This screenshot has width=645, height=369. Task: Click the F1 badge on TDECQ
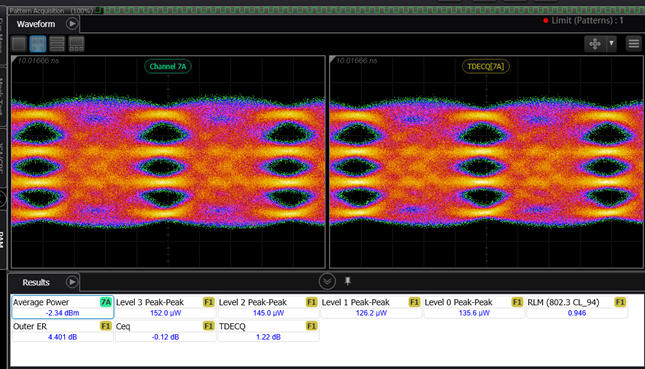[311, 326]
